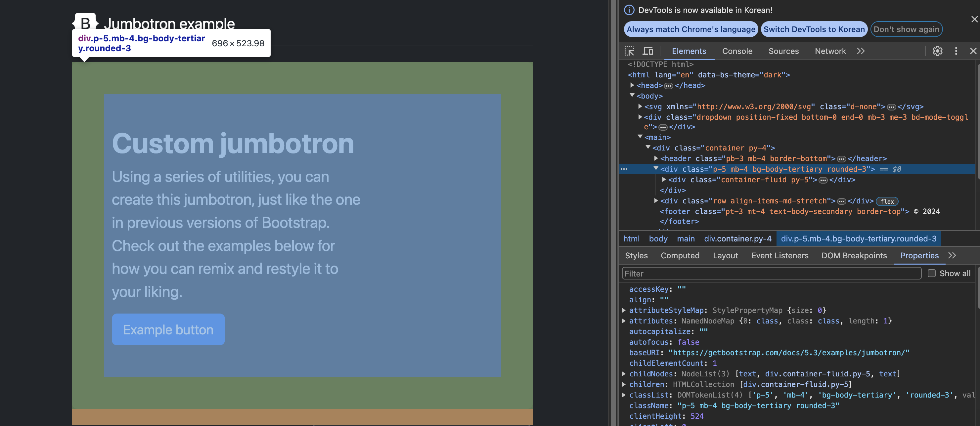Image resolution: width=980 pixels, height=426 pixels.
Task: Close the DevTools panel
Action: (973, 51)
